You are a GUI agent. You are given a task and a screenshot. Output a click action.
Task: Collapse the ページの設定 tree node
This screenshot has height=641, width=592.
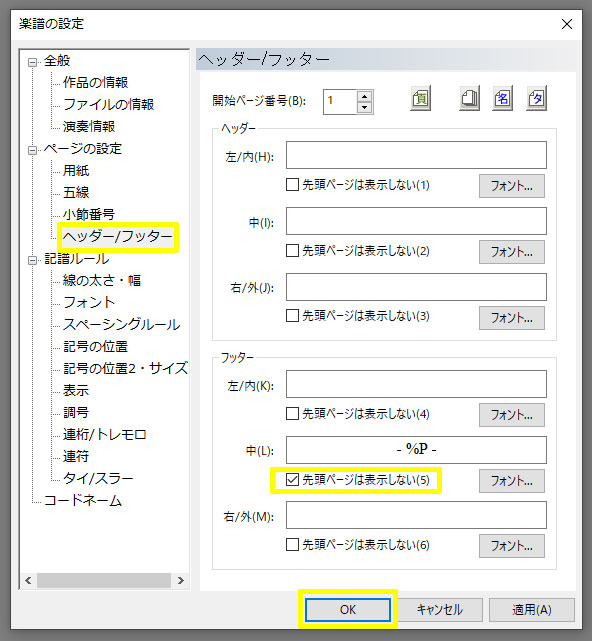(x=32, y=150)
